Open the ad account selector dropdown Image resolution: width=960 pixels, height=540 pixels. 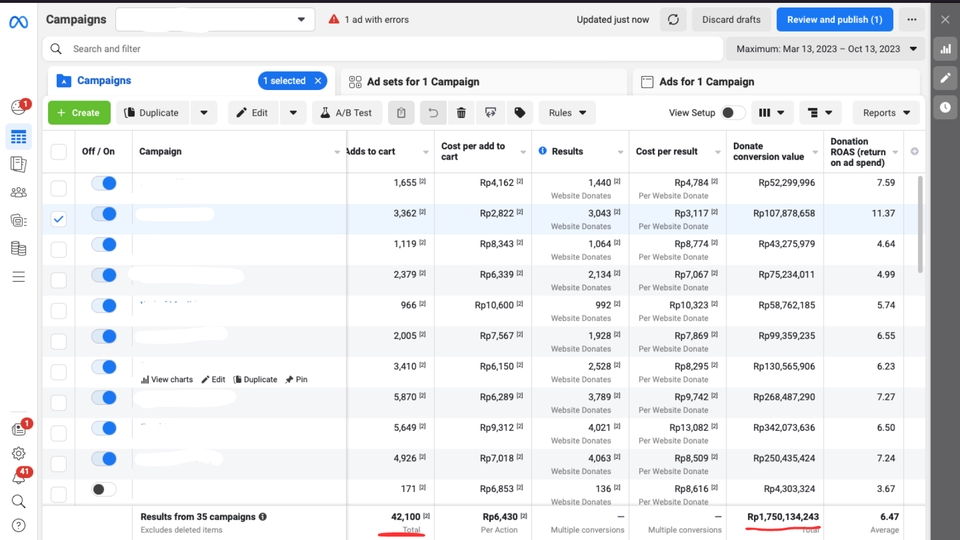click(215, 20)
